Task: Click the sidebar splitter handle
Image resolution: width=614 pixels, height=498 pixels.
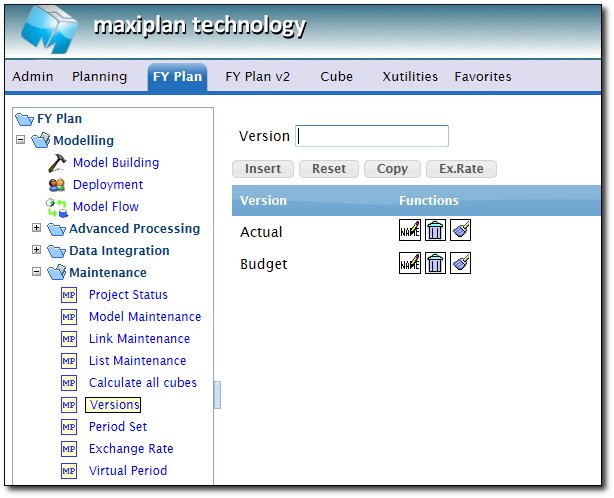Action: [217, 395]
